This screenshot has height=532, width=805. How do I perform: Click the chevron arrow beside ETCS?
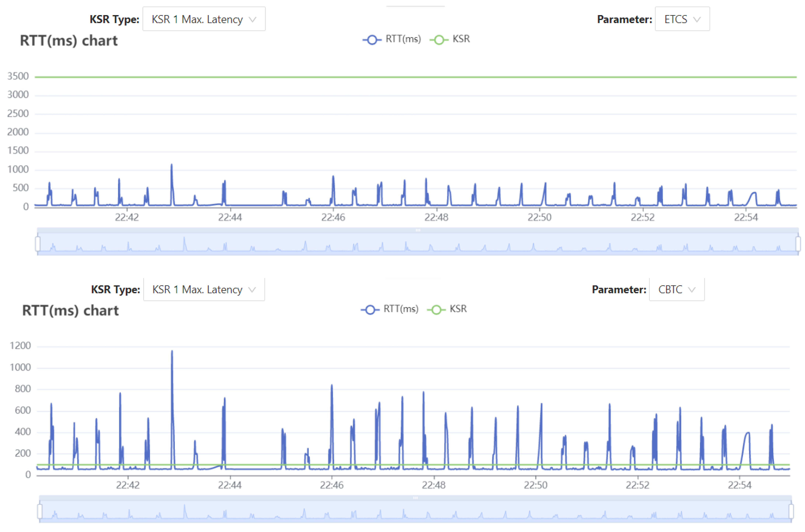point(697,20)
